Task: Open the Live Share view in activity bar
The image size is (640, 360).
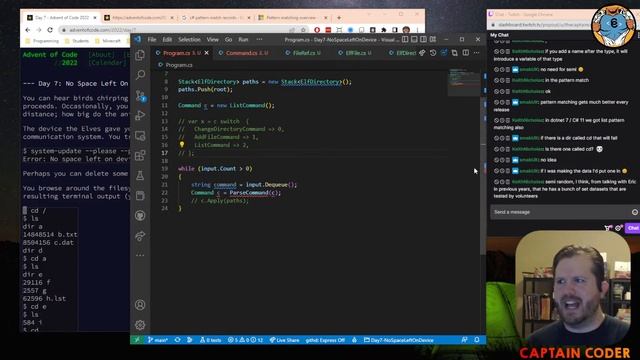Action: 140,236
